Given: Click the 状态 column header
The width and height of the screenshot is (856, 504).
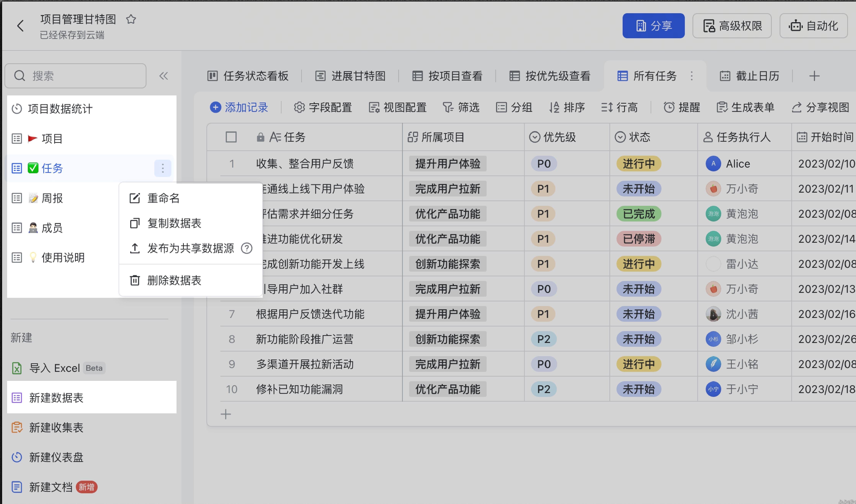Looking at the screenshot, I should [653, 137].
